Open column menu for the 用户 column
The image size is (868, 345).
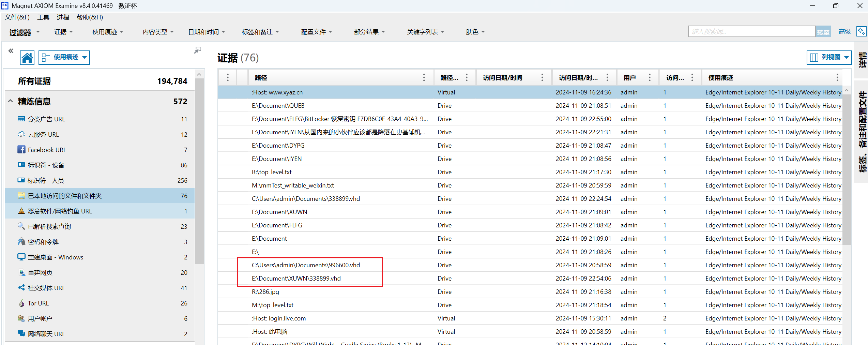point(650,78)
